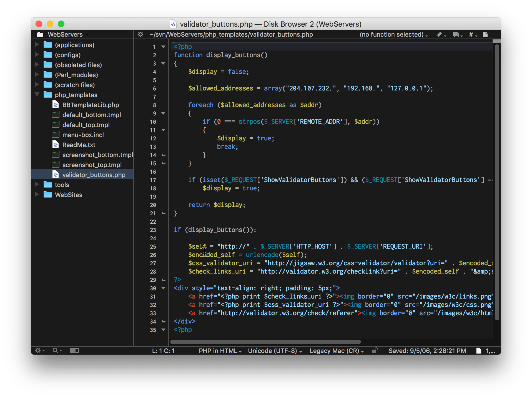Click the sidebar magnifying glass search icon
Screen dimensions: 532x399
tap(56, 350)
